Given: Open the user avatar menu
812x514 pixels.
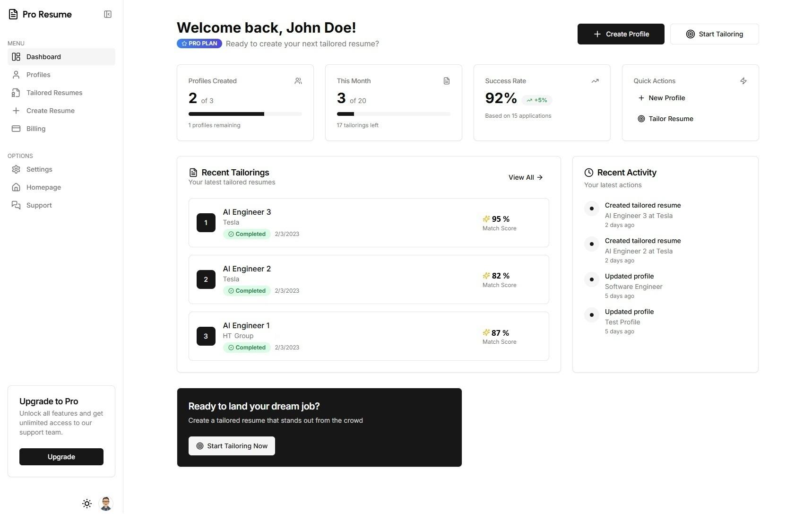Looking at the screenshot, I should click(x=106, y=504).
